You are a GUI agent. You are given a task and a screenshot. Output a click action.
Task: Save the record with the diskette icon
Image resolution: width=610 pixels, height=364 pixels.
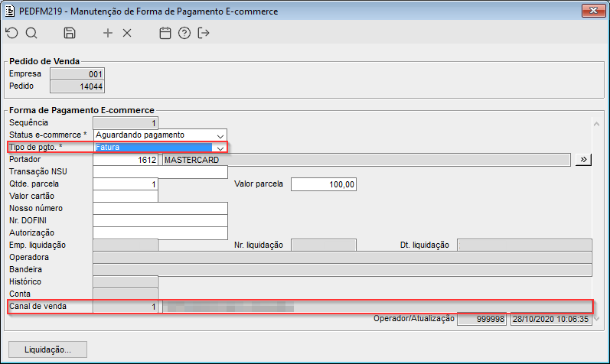pos(70,33)
